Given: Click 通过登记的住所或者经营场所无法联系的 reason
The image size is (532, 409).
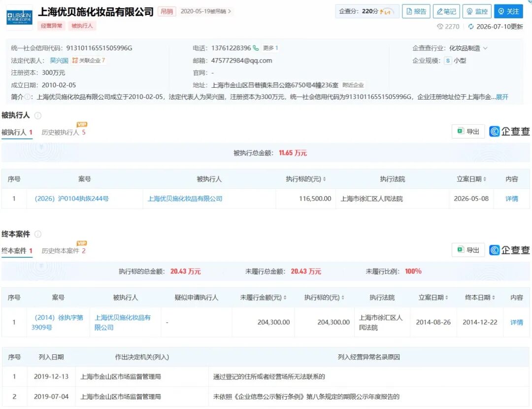Looking at the screenshot, I should click(x=269, y=376).
